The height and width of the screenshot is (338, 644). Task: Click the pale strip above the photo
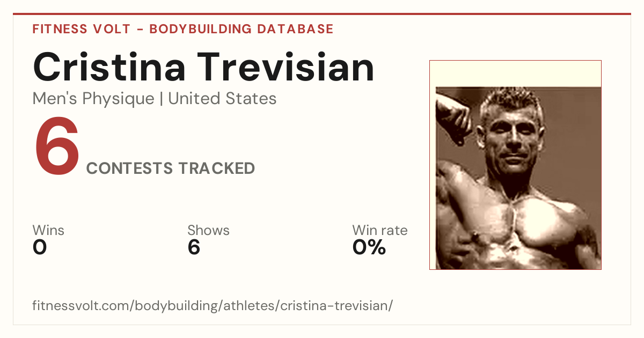515,74
